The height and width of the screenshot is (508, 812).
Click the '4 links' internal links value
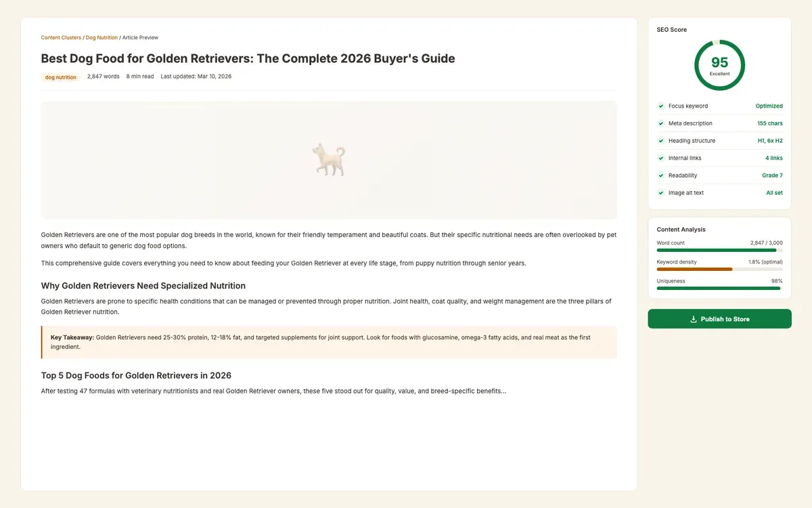773,157
